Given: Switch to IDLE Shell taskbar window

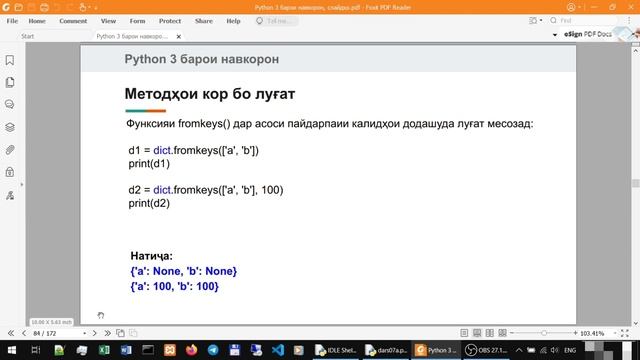Looking at the screenshot, I should point(336,350).
